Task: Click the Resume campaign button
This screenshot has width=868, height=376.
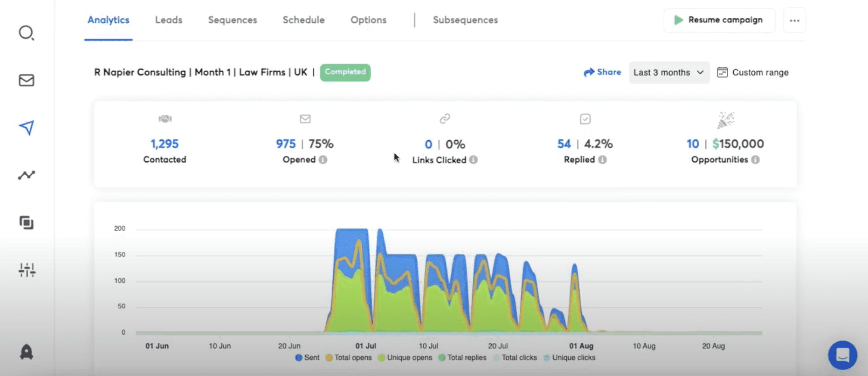Action: [x=719, y=20]
